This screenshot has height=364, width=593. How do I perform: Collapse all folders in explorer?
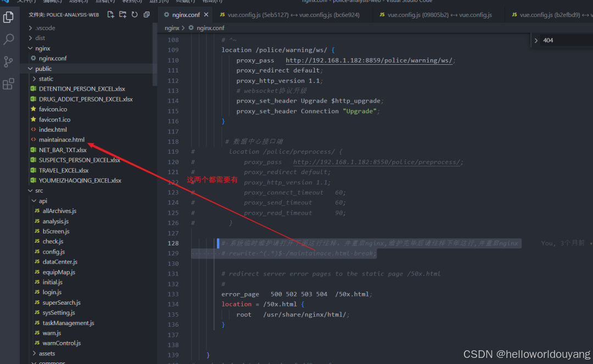coord(147,15)
